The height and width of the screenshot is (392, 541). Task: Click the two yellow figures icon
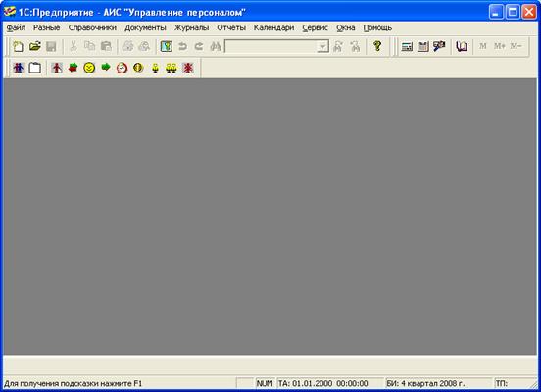coord(172,68)
